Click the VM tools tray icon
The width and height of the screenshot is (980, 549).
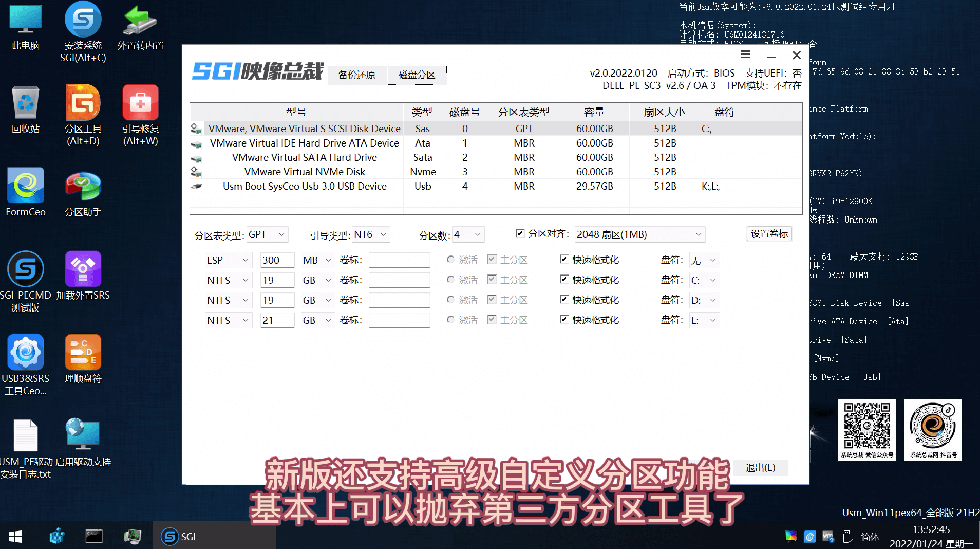click(x=828, y=537)
